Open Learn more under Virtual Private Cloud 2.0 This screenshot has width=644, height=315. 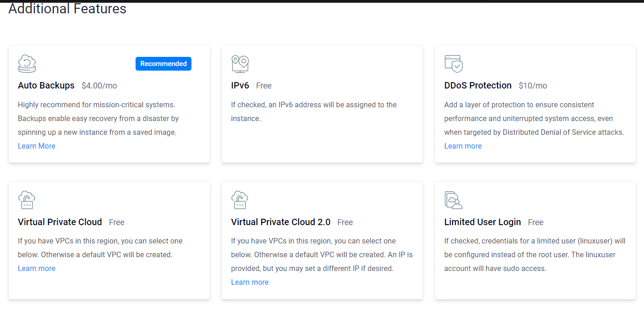pyautogui.click(x=250, y=282)
